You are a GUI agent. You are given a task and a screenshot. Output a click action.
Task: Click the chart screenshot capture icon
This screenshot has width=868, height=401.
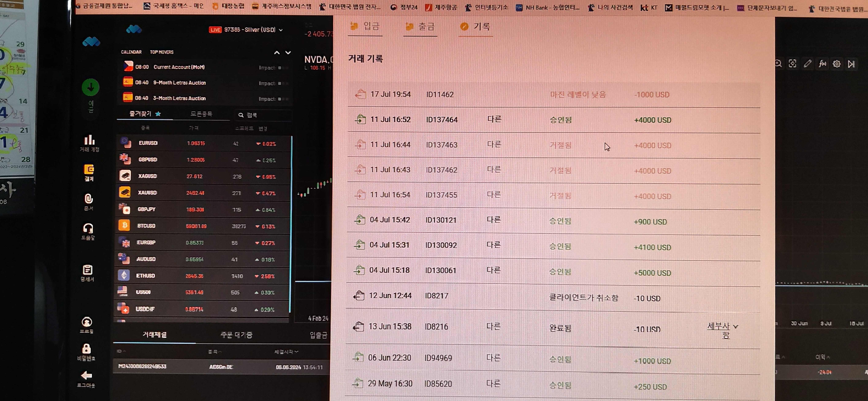coord(792,64)
